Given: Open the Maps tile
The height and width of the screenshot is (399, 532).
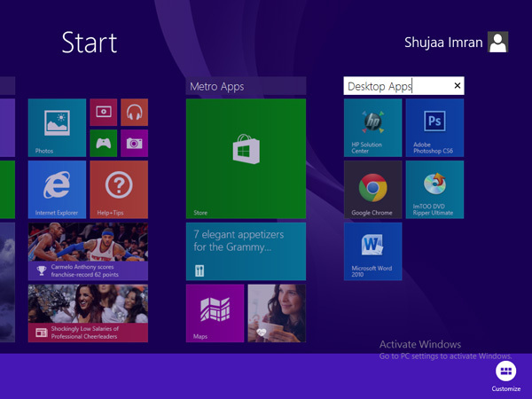Looking at the screenshot, I should click(215, 313).
